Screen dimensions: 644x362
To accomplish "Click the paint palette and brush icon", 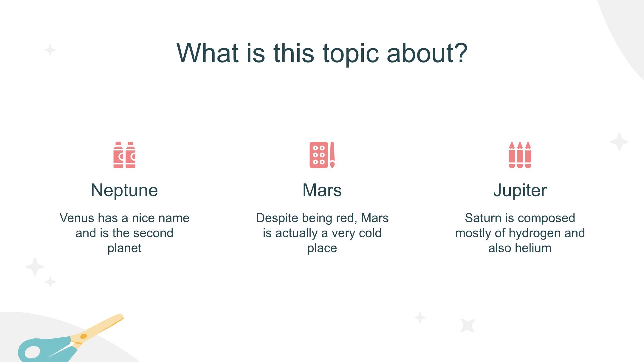I will point(322,155).
